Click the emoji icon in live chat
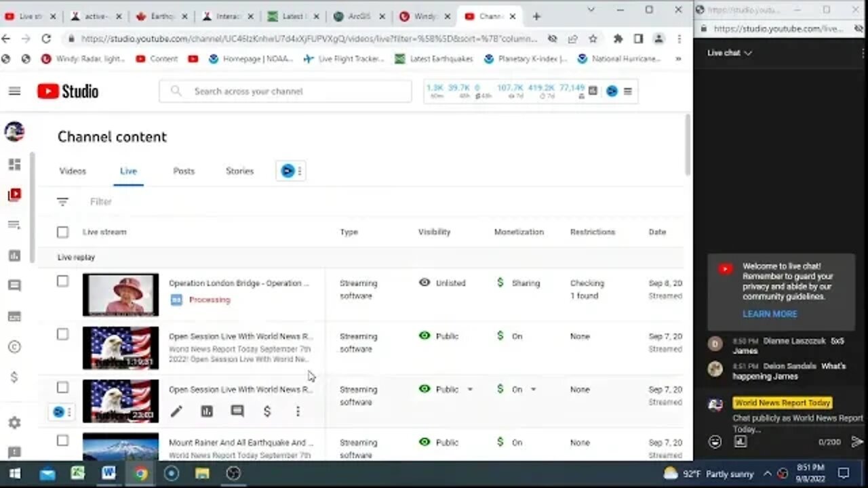 [715, 442]
